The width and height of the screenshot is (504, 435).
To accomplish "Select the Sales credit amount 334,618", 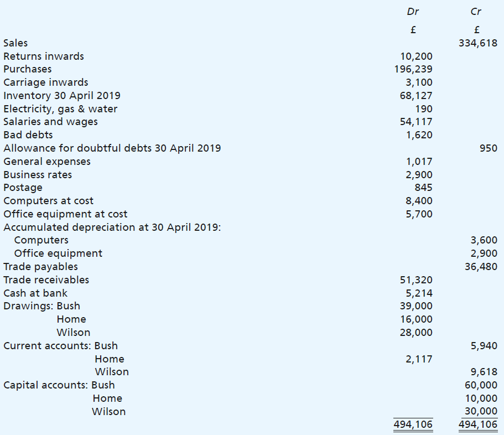I will 478,43.
